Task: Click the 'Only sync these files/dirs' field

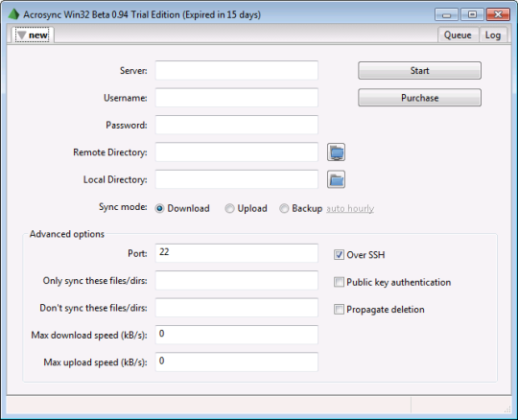Action: [x=237, y=280]
